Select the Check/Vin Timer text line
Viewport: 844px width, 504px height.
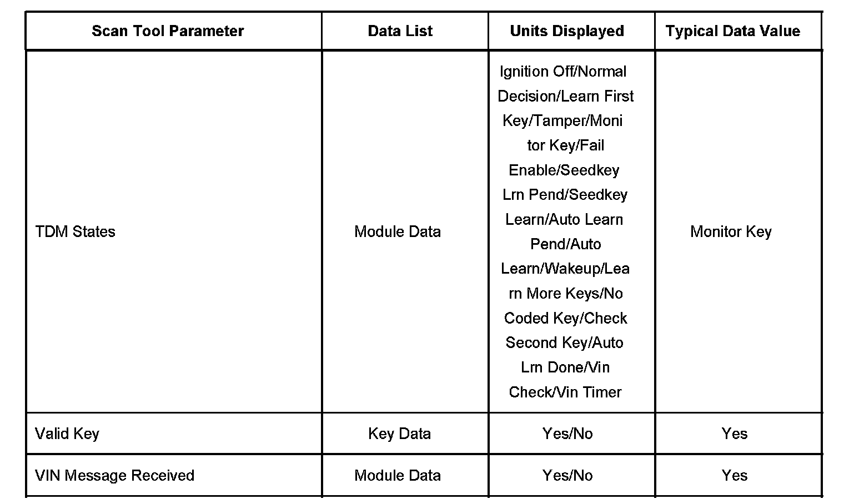point(565,392)
